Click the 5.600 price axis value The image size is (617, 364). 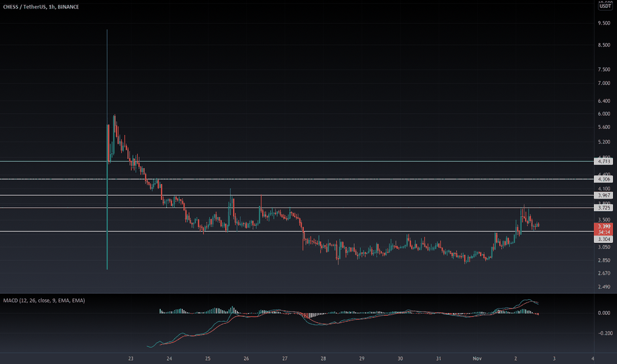[x=604, y=127]
